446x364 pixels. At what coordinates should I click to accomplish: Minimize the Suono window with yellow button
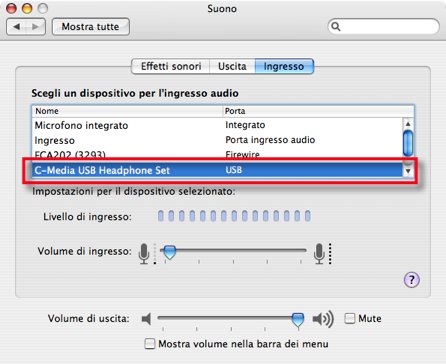(27, 8)
